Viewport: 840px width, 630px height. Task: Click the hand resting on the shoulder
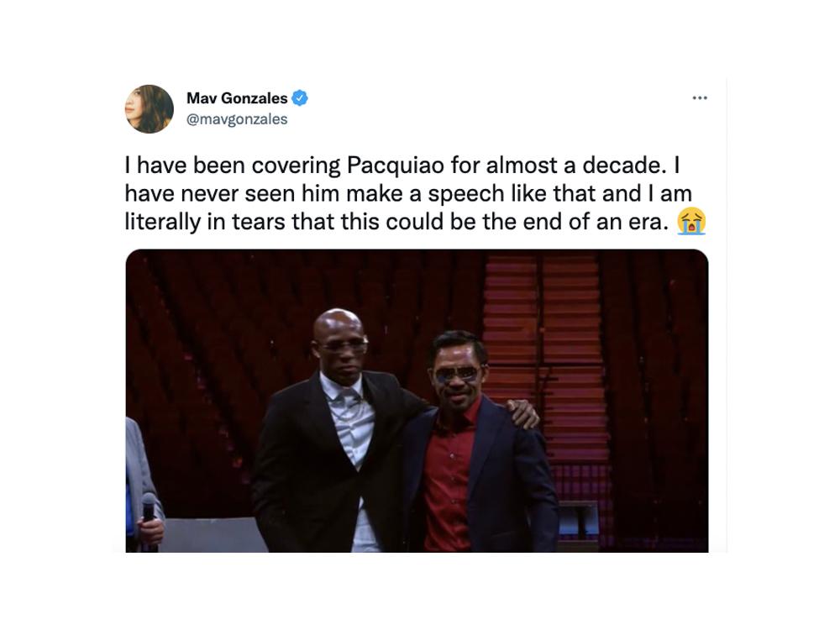[x=523, y=412]
